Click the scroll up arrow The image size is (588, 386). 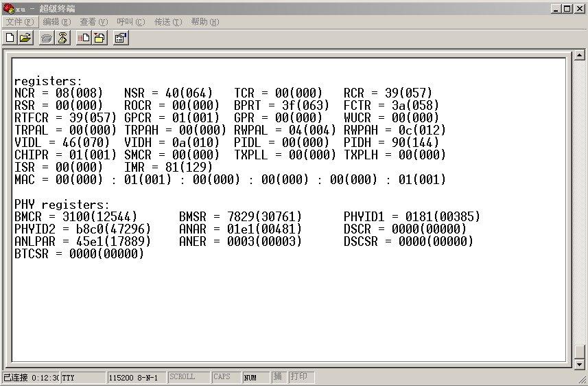point(579,55)
